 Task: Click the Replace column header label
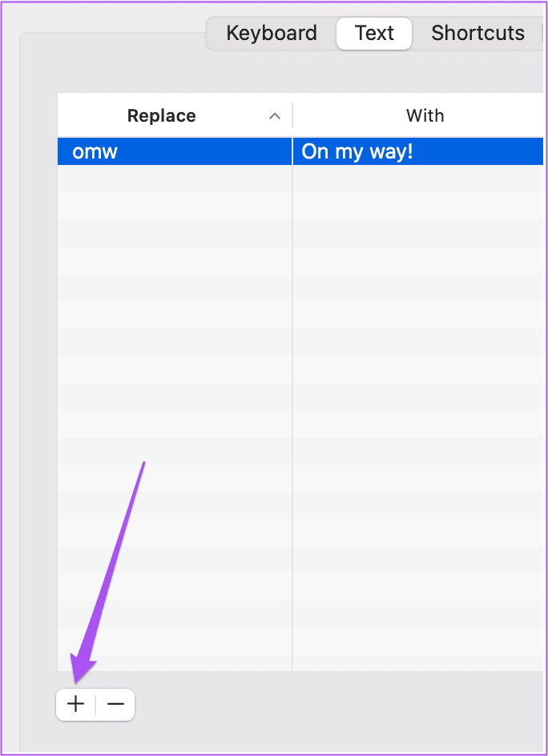point(161,116)
